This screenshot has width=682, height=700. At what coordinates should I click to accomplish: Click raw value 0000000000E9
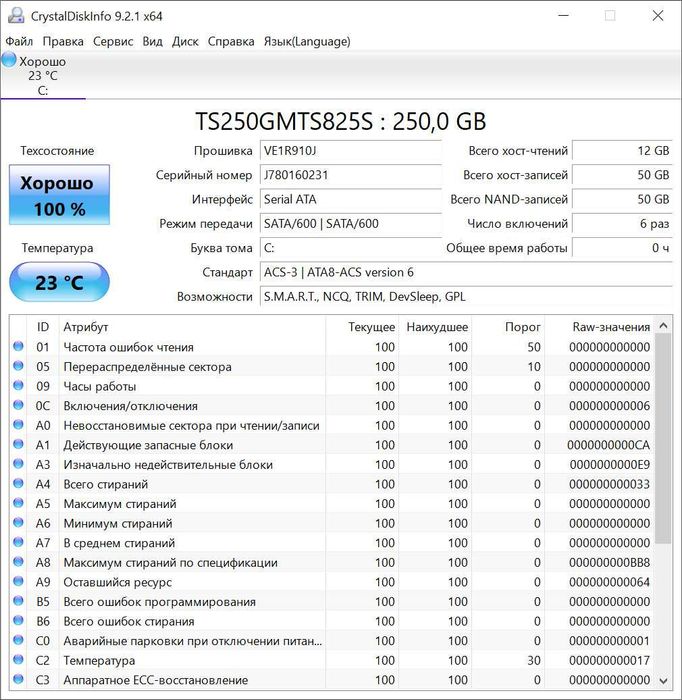point(609,465)
